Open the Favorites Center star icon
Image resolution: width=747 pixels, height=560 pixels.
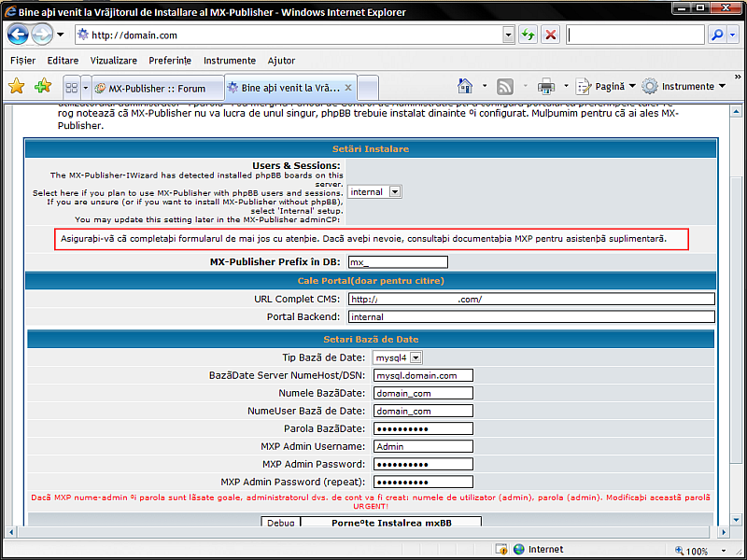coord(17,87)
